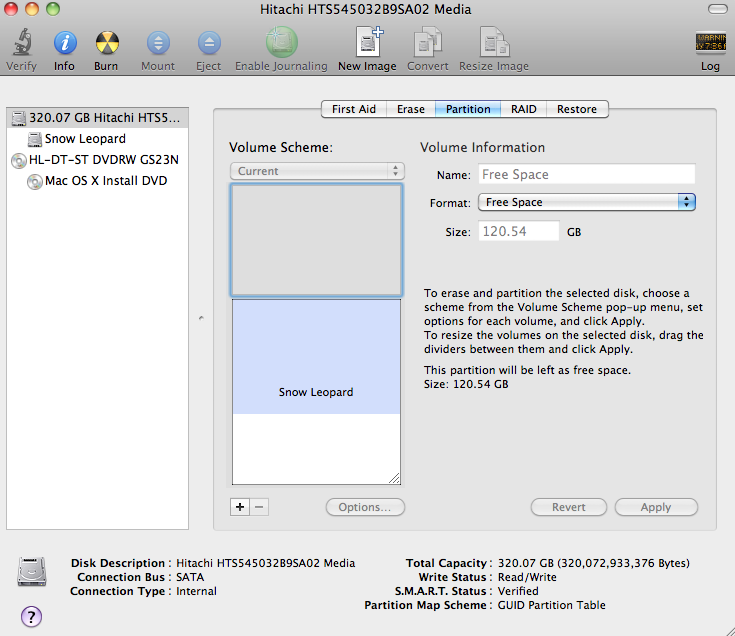Click the Revert button
The width and height of the screenshot is (735, 636).
[569, 507]
